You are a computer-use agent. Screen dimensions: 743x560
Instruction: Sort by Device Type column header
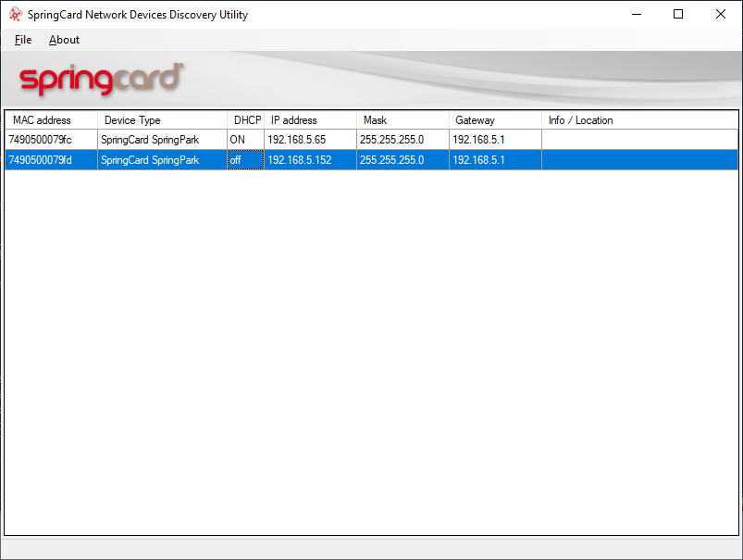(x=162, y=120)
